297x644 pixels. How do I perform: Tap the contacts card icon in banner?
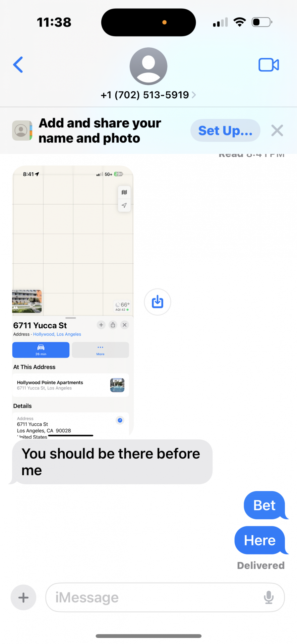[22, 130]
